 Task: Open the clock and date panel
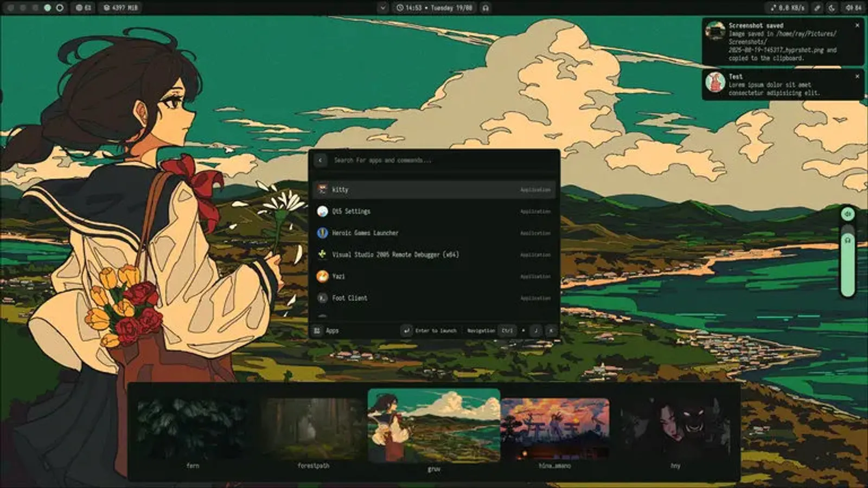pos(434,8)
